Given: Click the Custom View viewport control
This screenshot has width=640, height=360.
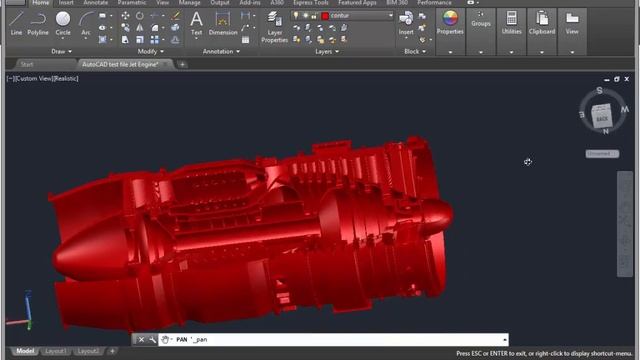Looking at the screenshot, I should click(33, 78).
